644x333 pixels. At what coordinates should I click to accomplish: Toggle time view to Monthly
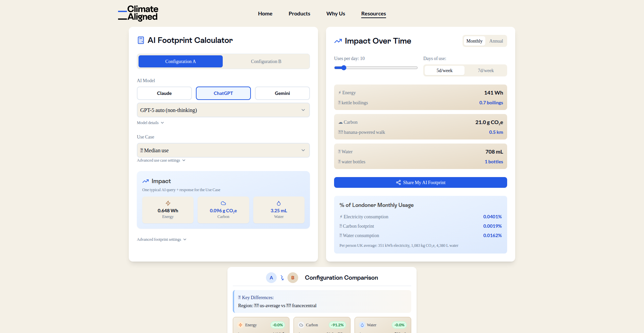474,41
